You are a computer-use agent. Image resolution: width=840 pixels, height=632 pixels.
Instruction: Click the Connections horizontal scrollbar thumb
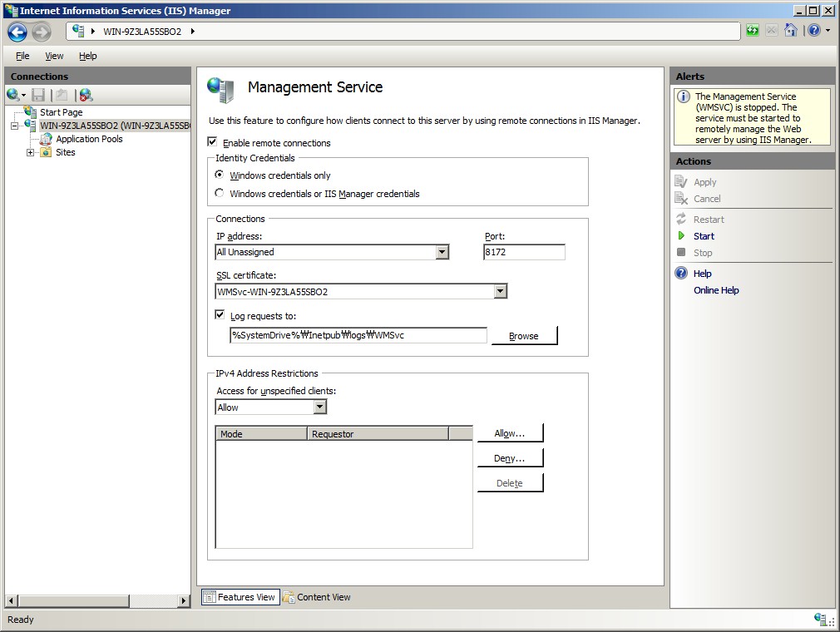coord(73,600)
